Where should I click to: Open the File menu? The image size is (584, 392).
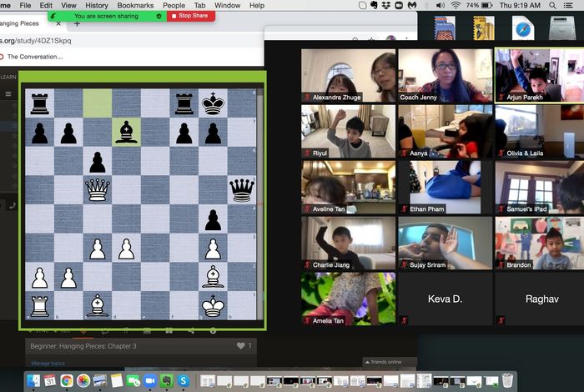[x=25, y=5]
